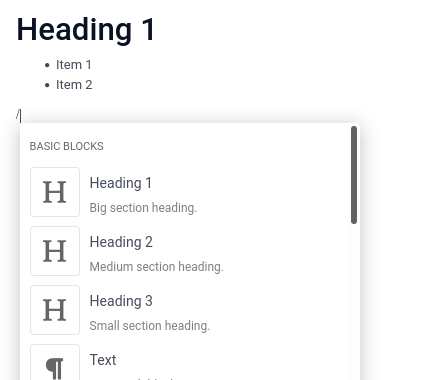Place the cursor in Item 2 bullet

click(74, 85)
